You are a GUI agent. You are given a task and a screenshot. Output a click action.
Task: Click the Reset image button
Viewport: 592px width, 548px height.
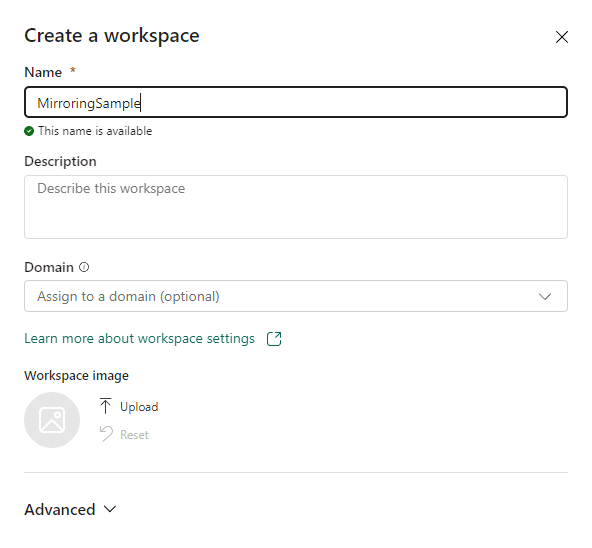124,434
